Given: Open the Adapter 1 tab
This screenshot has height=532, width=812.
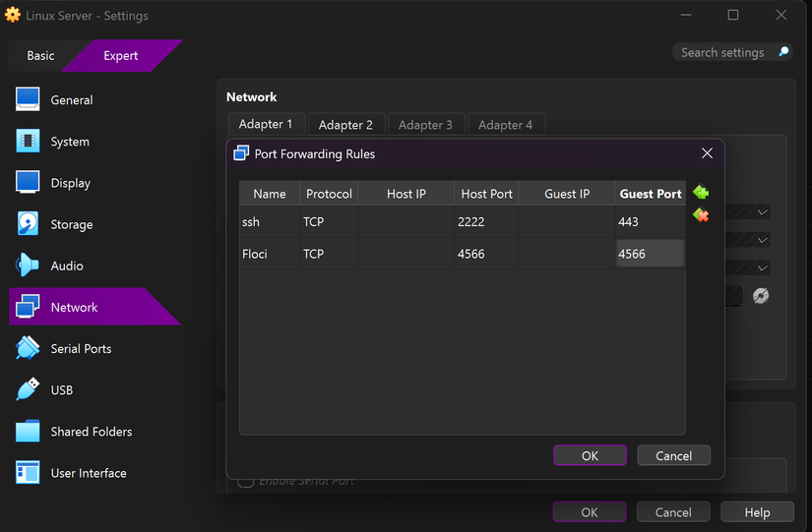Looking at the screenshot, I should click(x=266, y=124).
